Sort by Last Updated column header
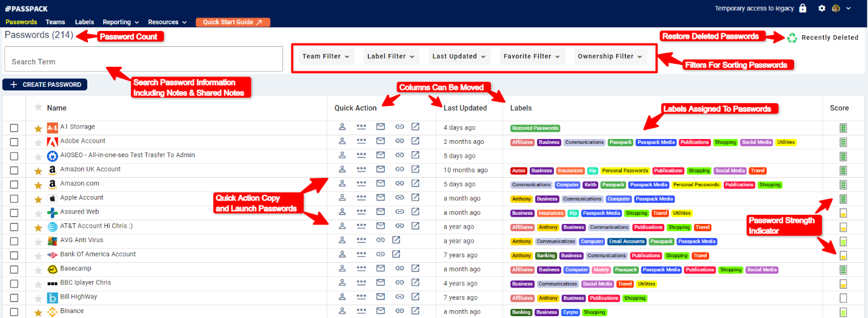This screenshot has height=318, width=868. tap(465, 108)
